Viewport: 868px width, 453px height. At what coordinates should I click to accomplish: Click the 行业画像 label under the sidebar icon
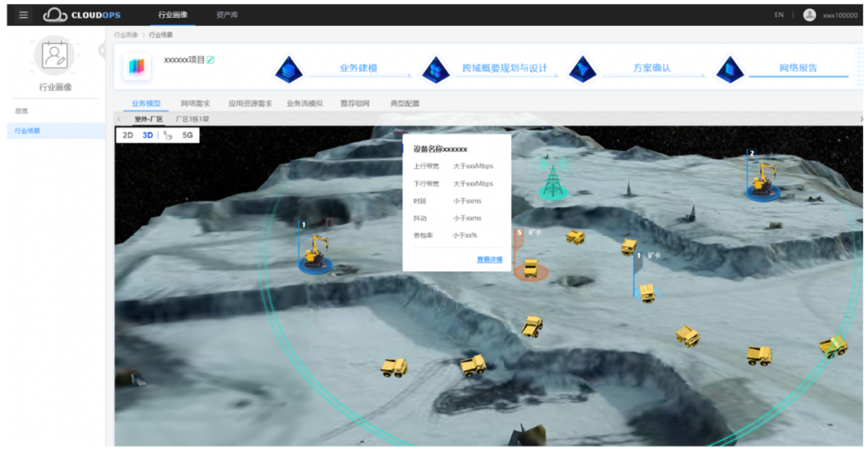[55, 87]
